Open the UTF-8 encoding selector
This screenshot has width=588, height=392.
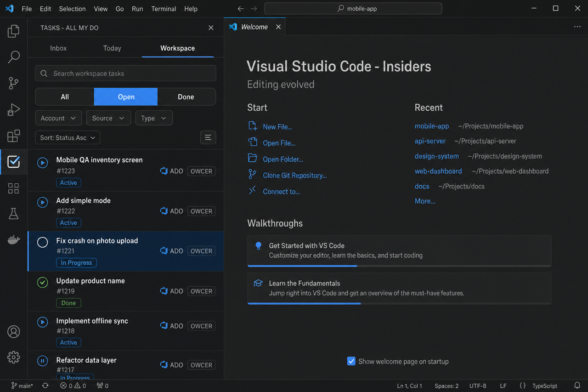(478, 386)
